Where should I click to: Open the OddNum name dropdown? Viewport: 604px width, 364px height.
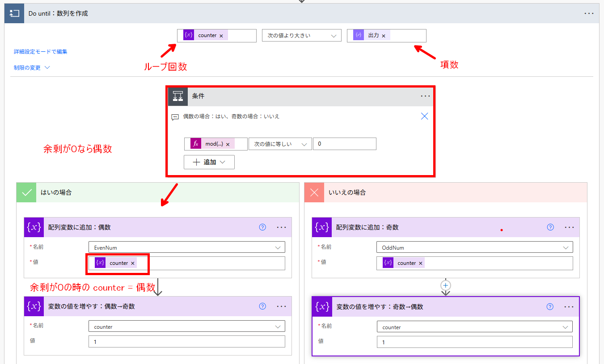(475, 247)
